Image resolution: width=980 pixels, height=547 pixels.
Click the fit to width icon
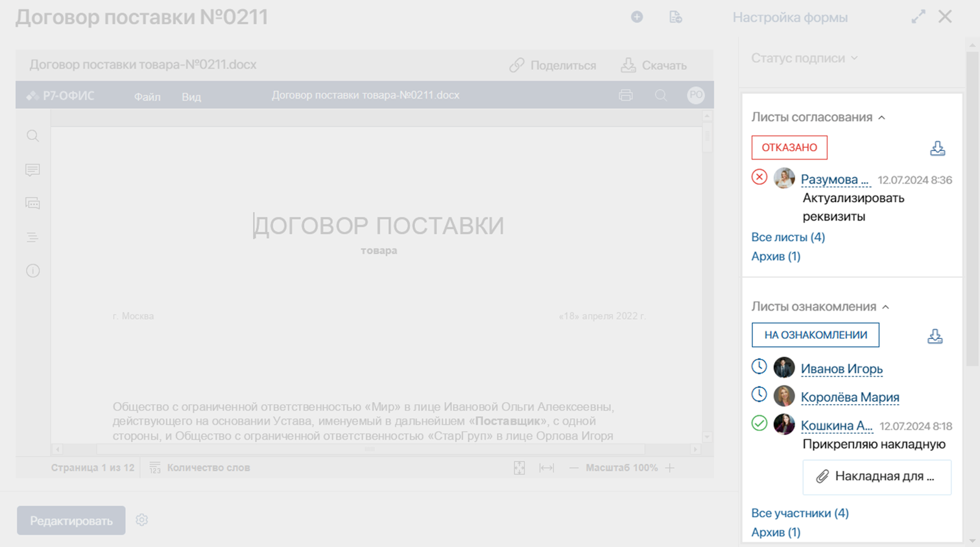point(547,468)
